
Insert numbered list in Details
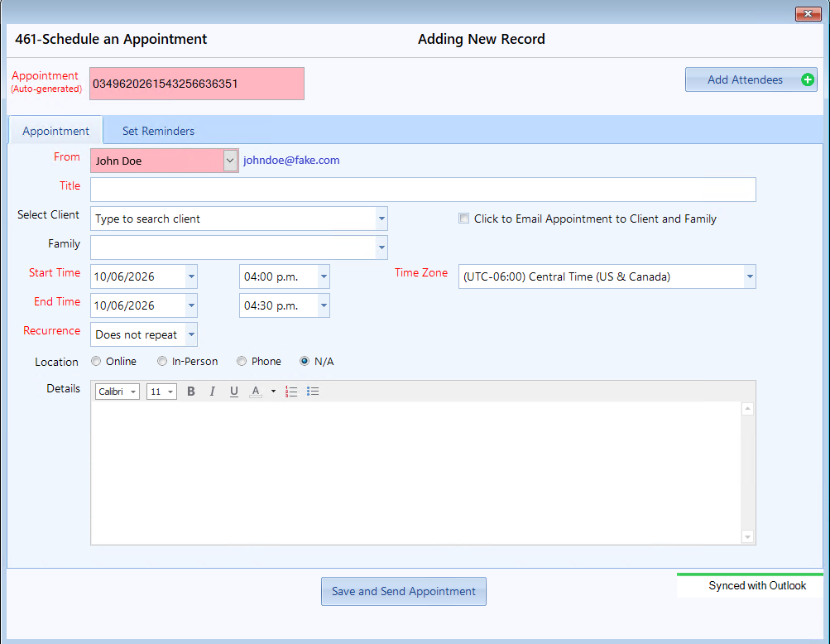tap(291, 392)
